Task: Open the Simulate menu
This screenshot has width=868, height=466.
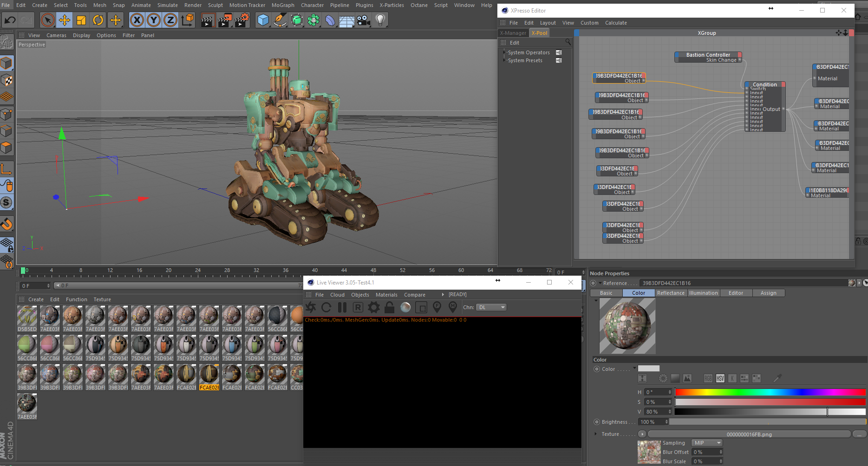Action: click(168, 5)
